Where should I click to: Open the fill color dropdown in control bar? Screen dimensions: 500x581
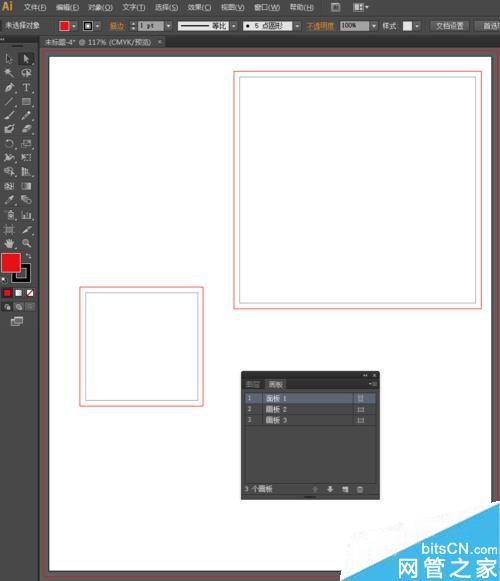pos(74,26)
